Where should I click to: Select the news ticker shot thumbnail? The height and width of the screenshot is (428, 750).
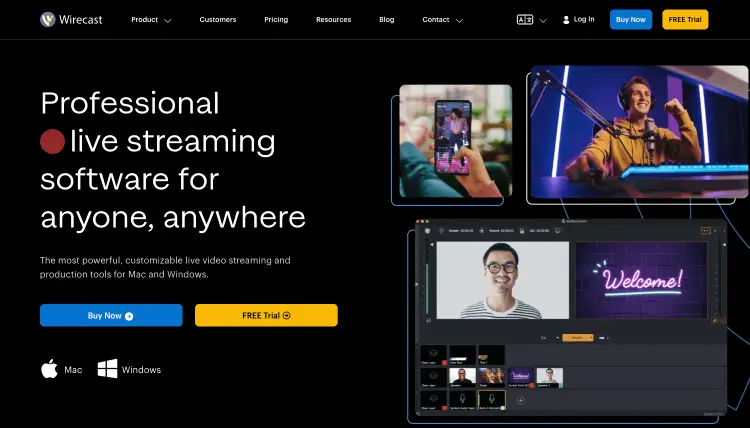463,355
